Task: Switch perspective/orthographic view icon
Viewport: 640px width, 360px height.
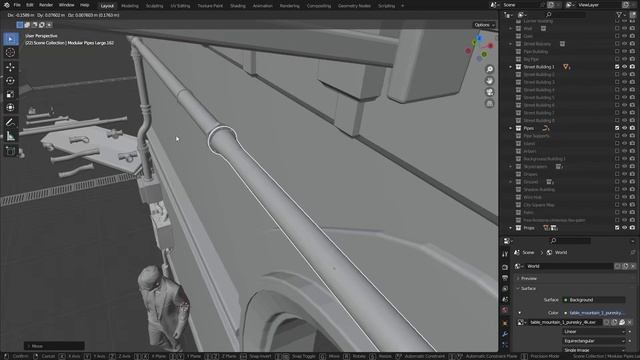Action: pos(489,103)
